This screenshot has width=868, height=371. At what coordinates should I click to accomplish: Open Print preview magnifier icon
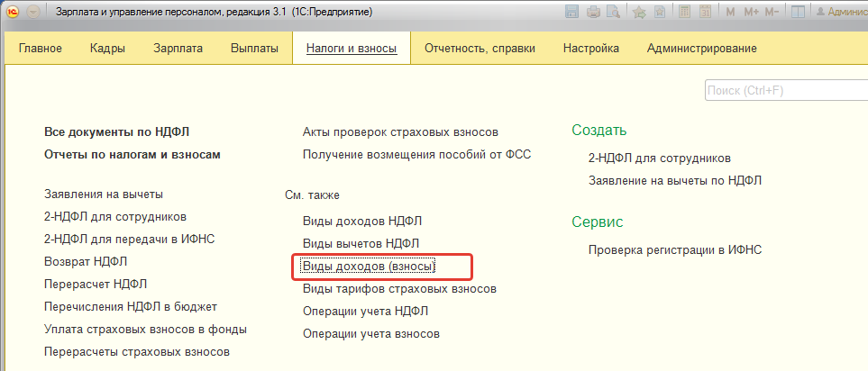coord(612,12)
